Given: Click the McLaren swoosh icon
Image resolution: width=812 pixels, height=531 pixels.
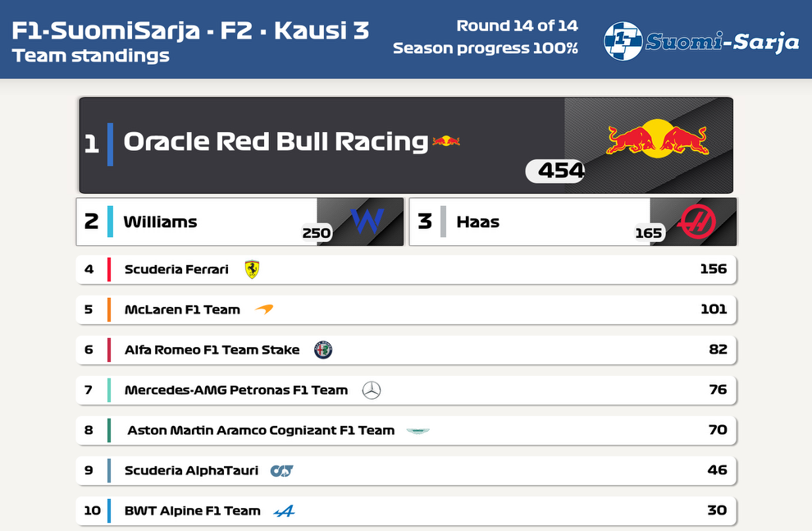Looking at the screenshot, I should (x=264, y=309).
